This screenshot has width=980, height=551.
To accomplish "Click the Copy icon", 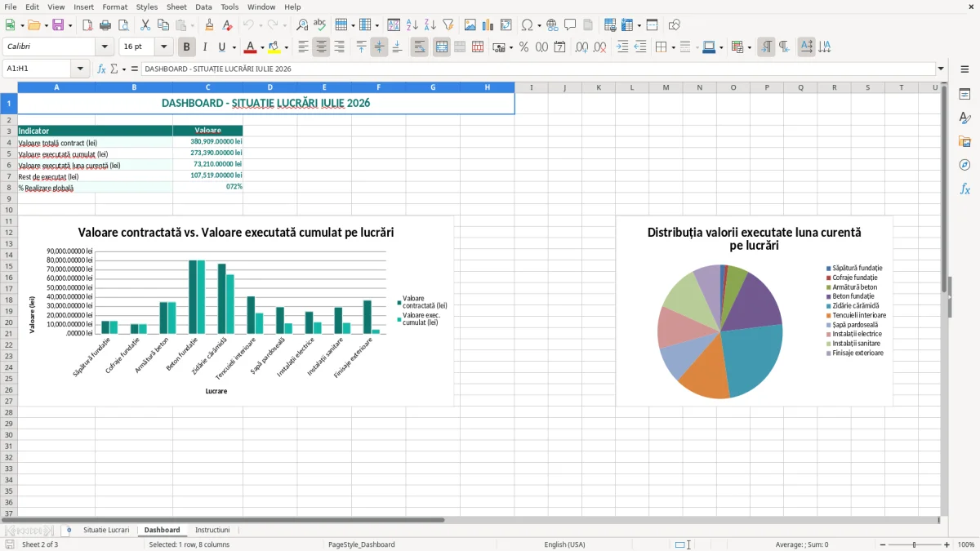I will [x=163, y=25].
